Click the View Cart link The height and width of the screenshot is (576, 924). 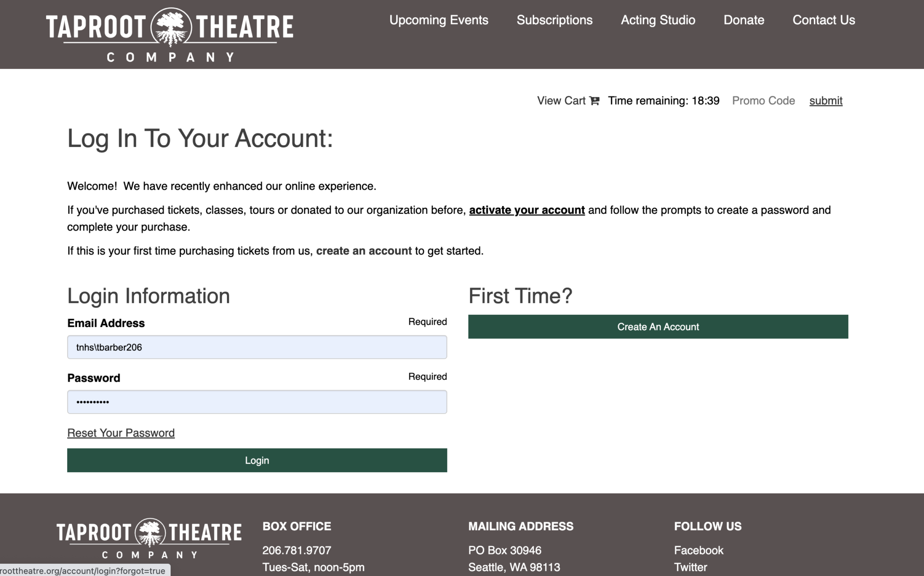click(x=561, y=101)
